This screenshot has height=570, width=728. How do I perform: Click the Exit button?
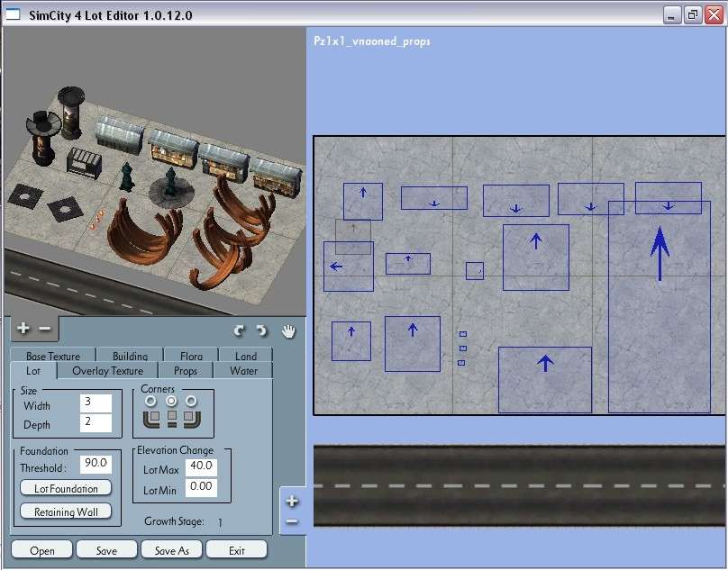[236, 550]
